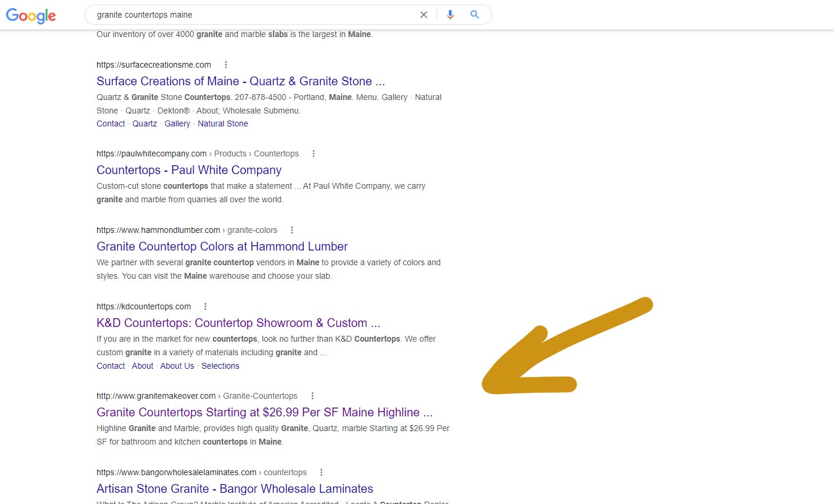Screen dimensions: 834x504
Task: Click the https://kdcountertops.com URL text
Action: coord(144,306)
